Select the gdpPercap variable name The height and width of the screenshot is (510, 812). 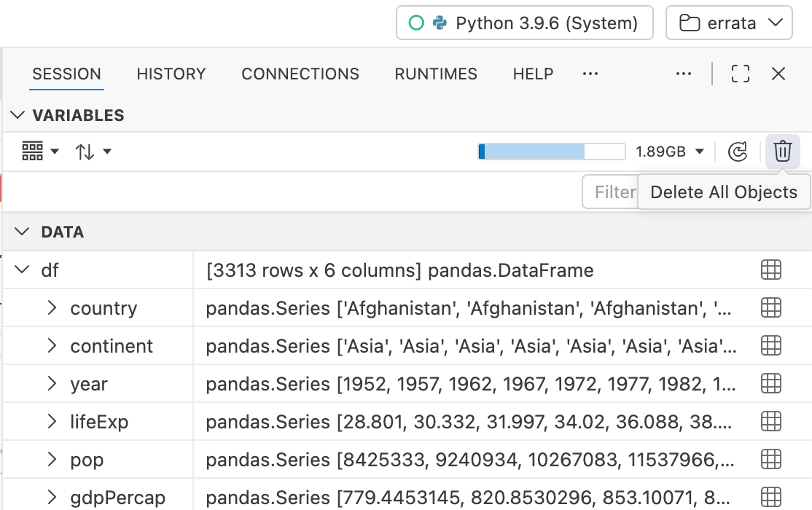(117, 498)
